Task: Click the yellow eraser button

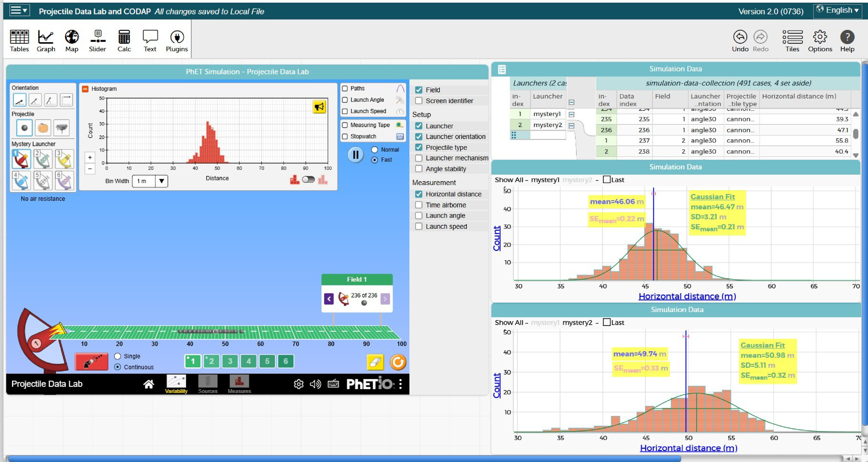Action: (x=375, y=362)
